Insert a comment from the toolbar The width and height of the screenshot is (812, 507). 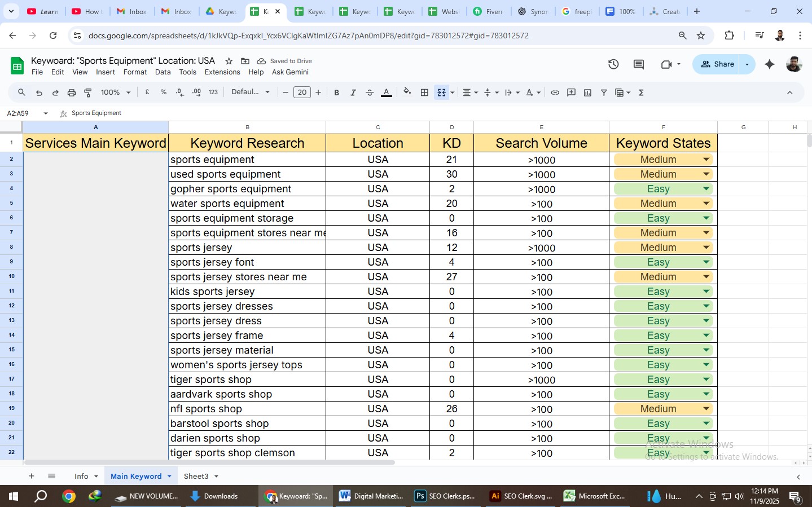(x=571, y=92)
